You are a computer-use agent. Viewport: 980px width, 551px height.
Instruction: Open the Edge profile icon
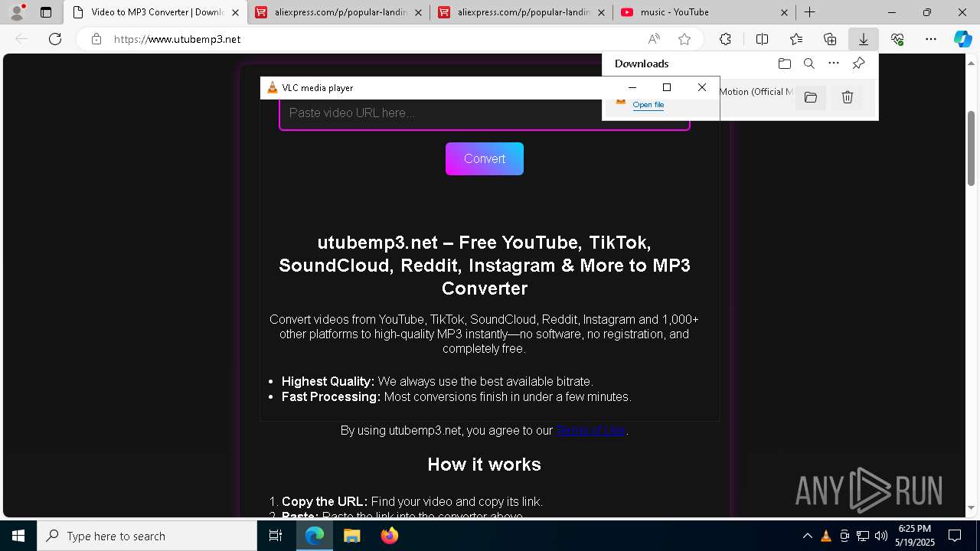(17, 12)
